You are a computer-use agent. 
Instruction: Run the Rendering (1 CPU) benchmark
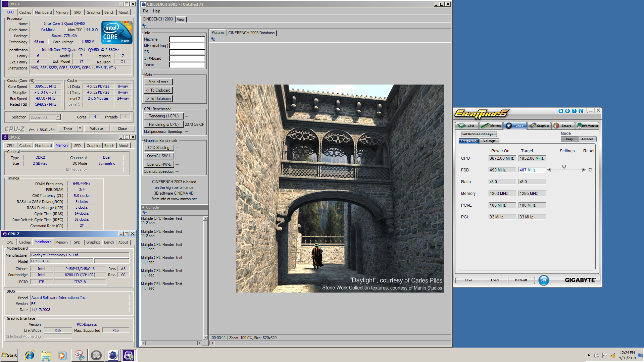click(x=164, y=116)
